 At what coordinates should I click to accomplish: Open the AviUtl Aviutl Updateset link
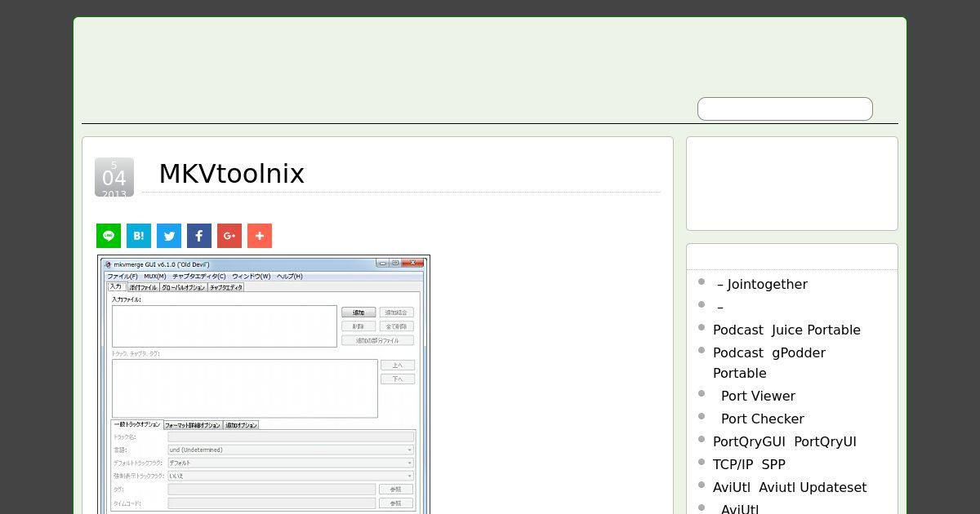790,487
